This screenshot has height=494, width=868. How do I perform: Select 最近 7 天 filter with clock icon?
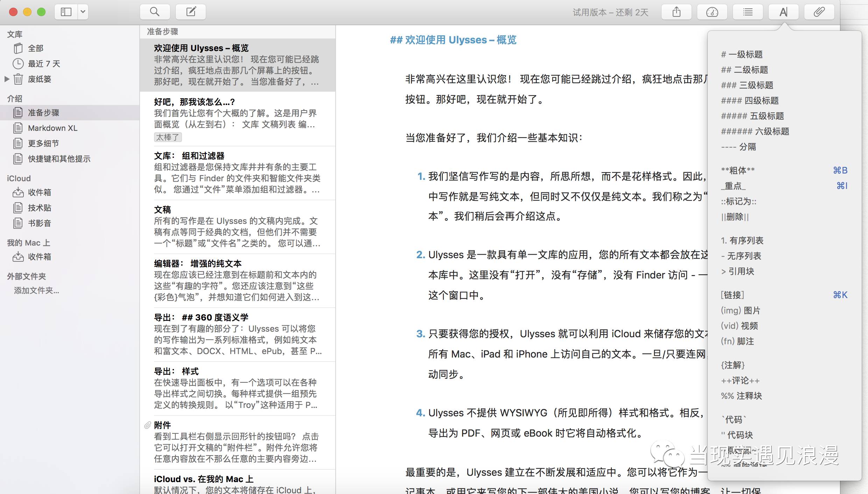point(44,64)
